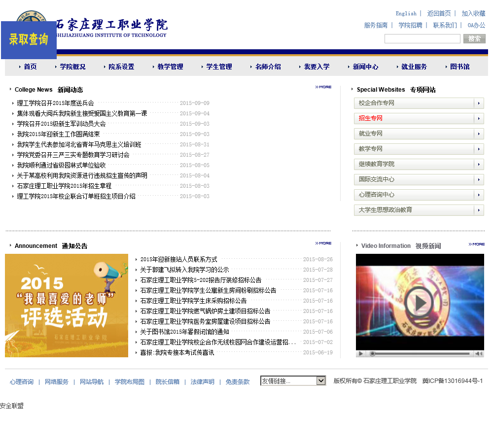Open footer link 网络服务
Viewport: 493px width, 448px height.
click(x=57, y=382)
